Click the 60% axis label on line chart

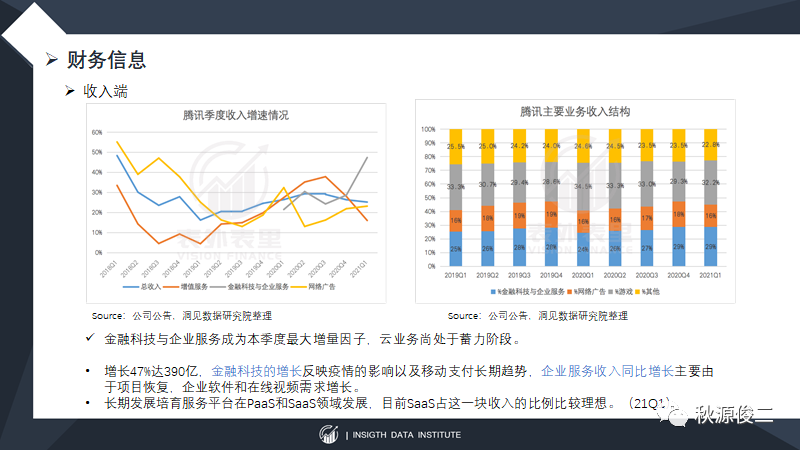point(97,132)
